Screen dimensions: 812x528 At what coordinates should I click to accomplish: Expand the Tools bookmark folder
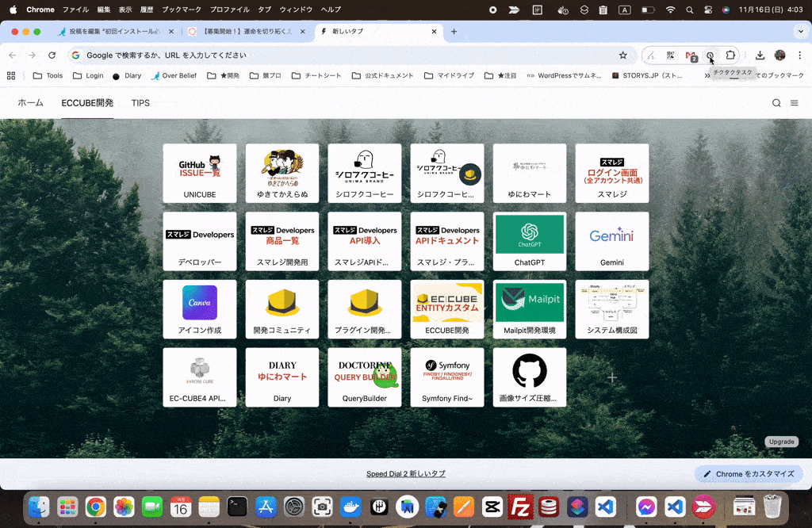click(x=48, y=76)
